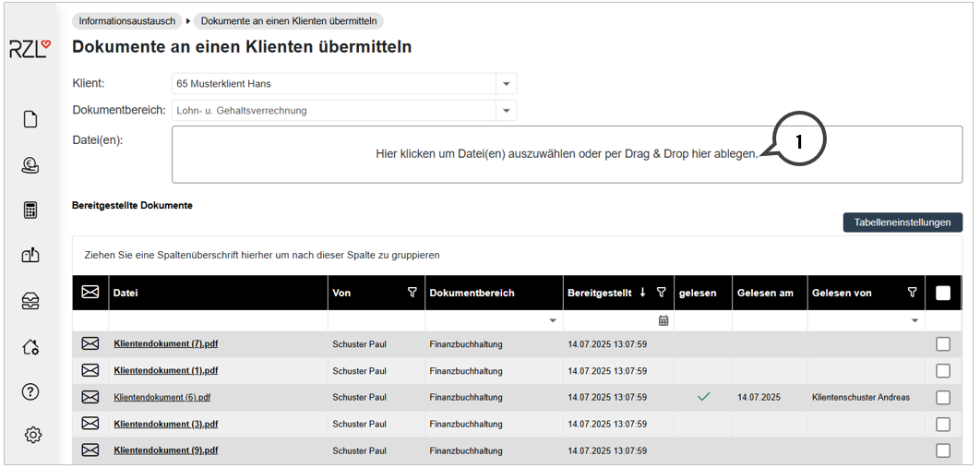Expand the Klient dropdown arrow
Screen dimensions: 980x468
point(506,84)
